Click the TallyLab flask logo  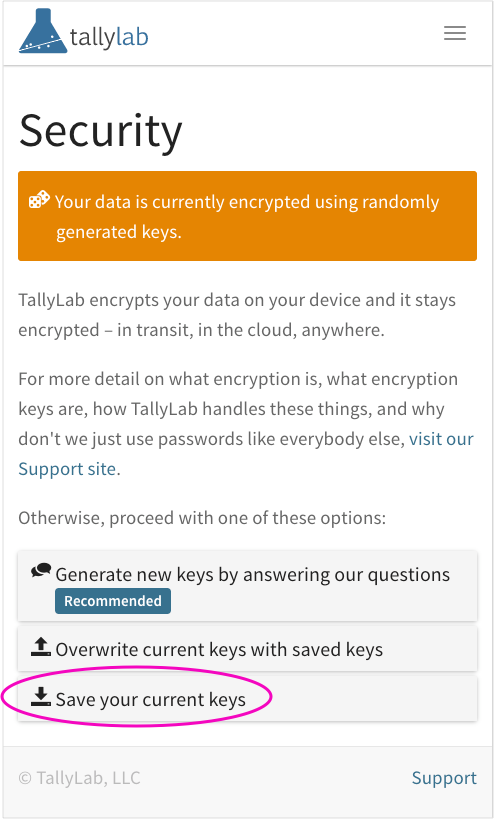pos(43,31)
